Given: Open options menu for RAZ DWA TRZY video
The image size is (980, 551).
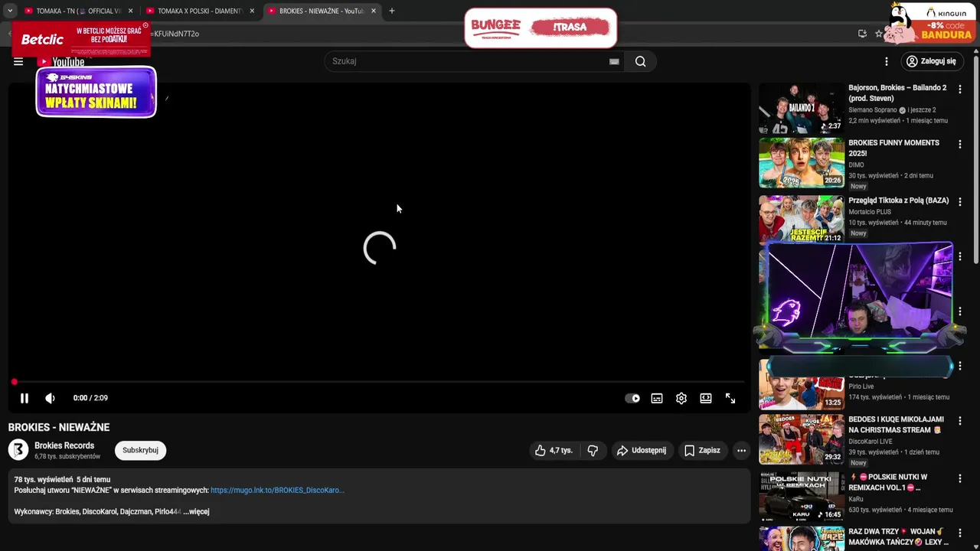Looking at the screenshot, I should pos(960,533).
